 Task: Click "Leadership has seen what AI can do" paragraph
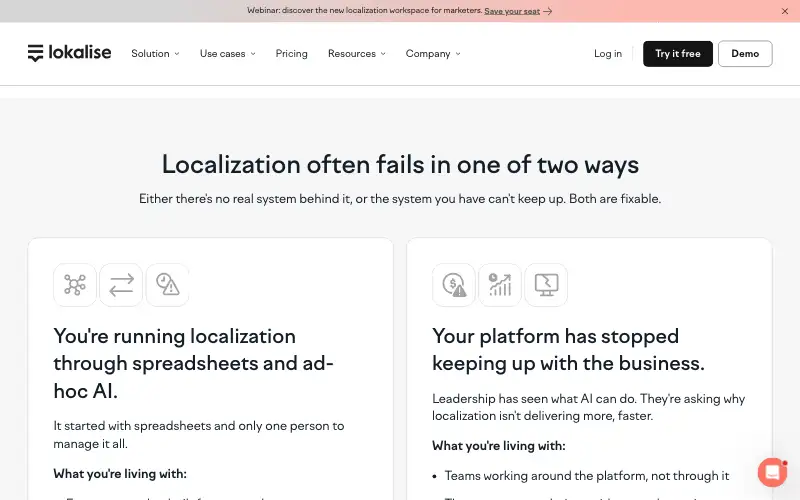(x=588, y=407)
